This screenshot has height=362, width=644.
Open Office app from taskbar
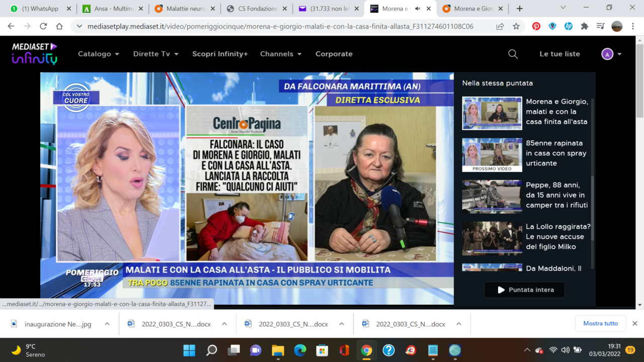coord(344,350)
